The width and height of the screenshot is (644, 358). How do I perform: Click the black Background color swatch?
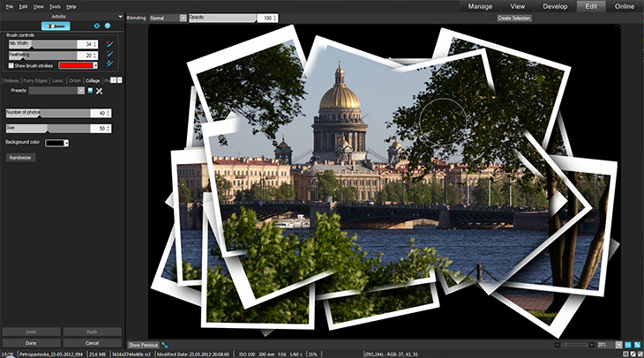click(55, 143)
